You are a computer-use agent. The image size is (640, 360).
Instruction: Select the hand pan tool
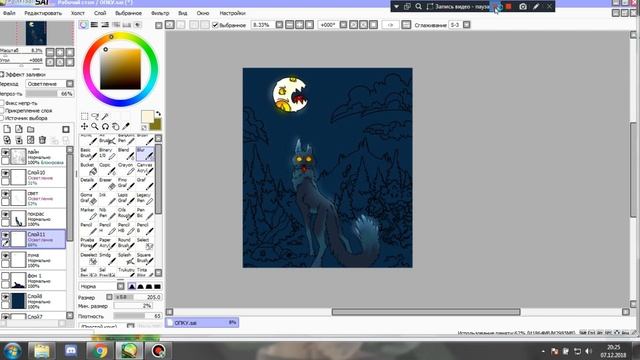(x=116, y=127)
